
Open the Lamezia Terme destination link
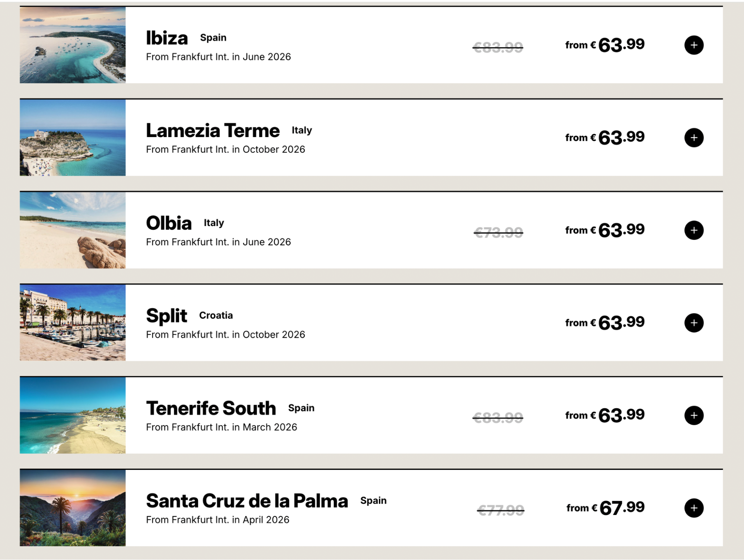[212, 130]
